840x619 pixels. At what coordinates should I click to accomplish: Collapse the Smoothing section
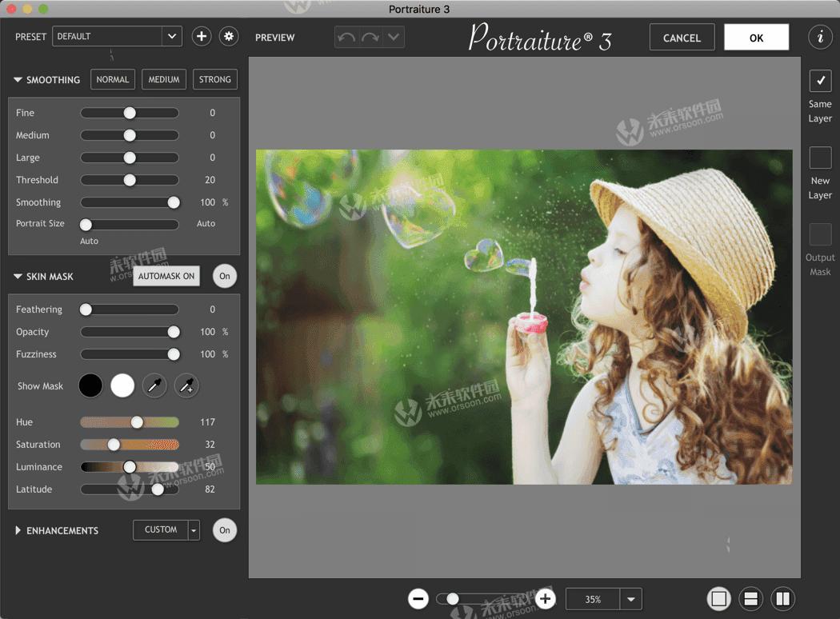(17, 79)
